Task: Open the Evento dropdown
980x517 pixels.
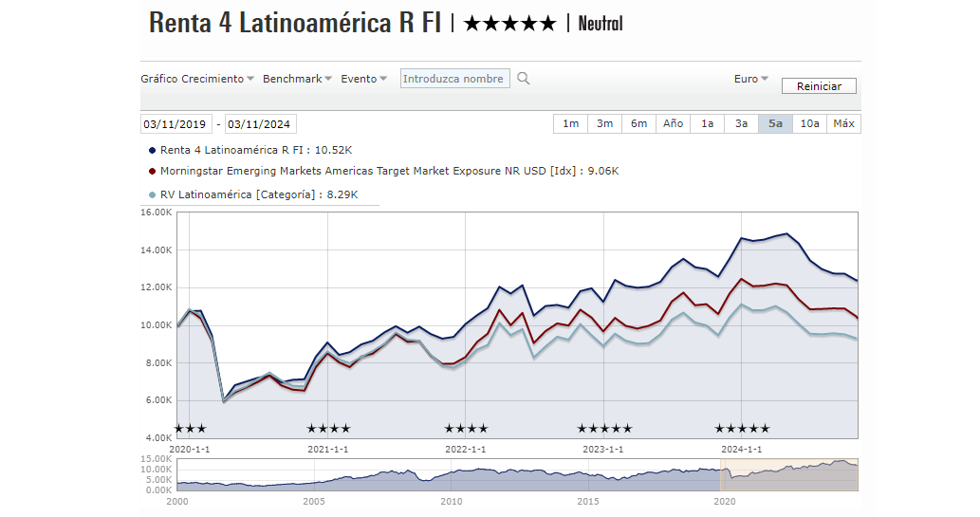Action: pos(363,79)
